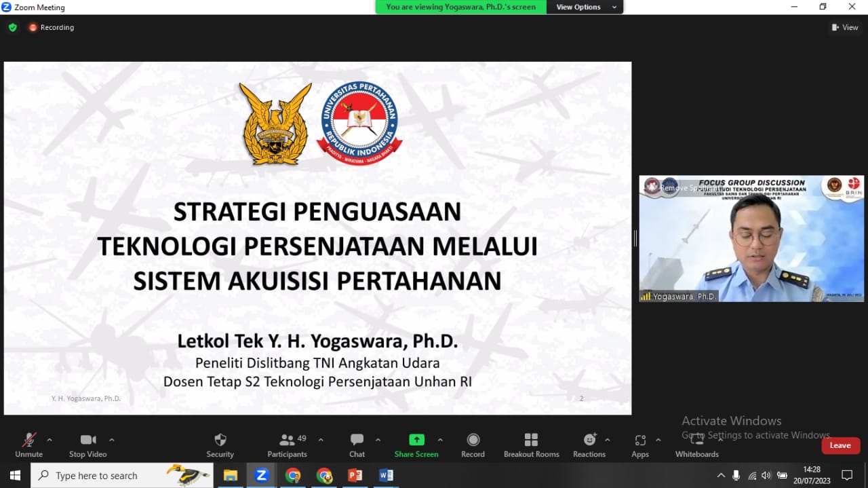
Task: Change layout with the View button
Action: 845,28
